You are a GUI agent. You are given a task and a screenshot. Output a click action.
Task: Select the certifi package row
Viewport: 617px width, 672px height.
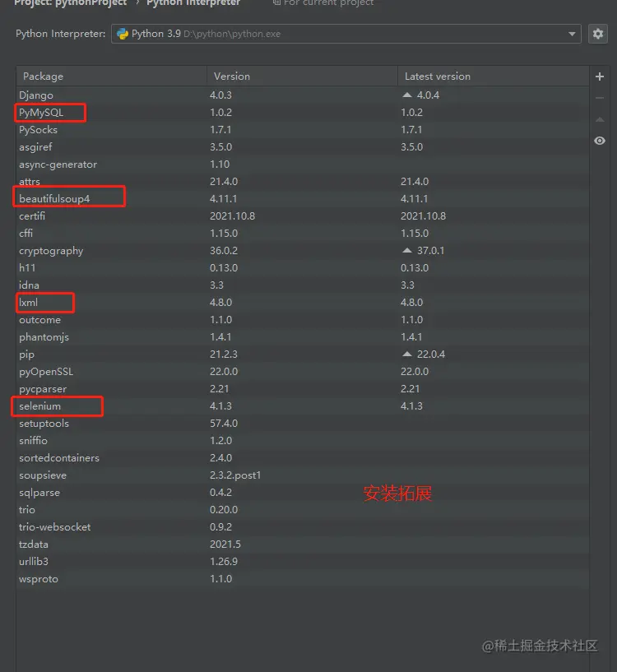tap(302, 216)
